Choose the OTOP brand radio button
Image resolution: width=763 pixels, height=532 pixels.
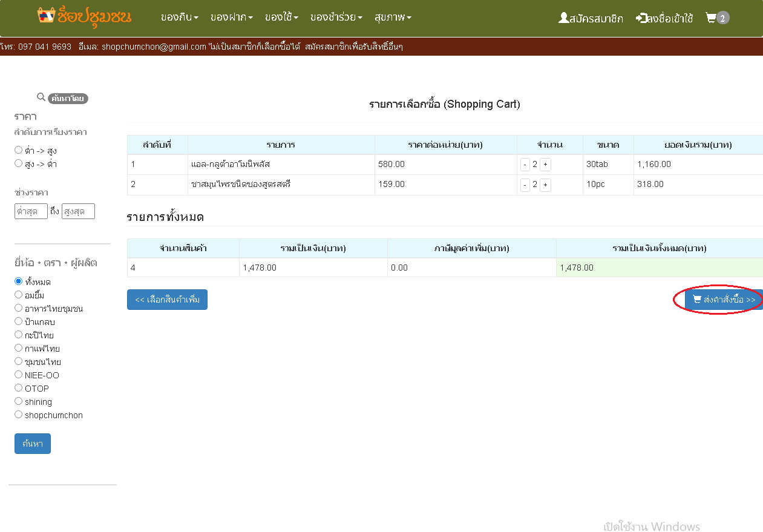tap(18, 388)
